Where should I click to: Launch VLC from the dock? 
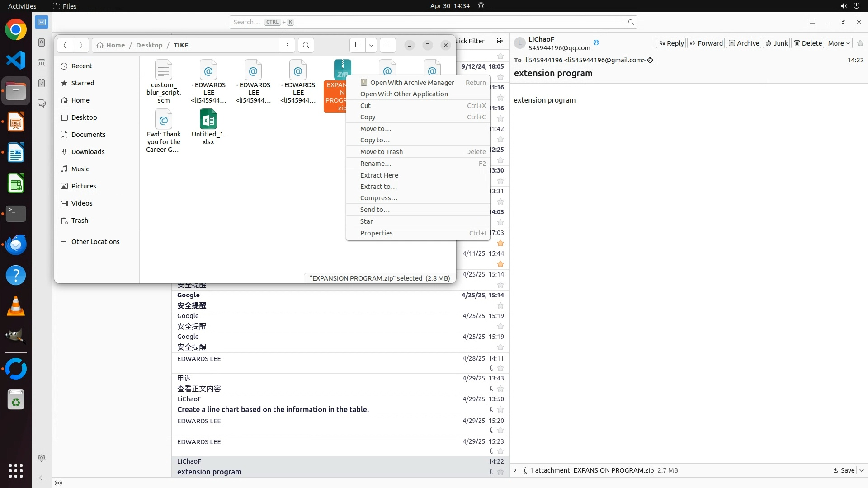click(x=16, y=306)
